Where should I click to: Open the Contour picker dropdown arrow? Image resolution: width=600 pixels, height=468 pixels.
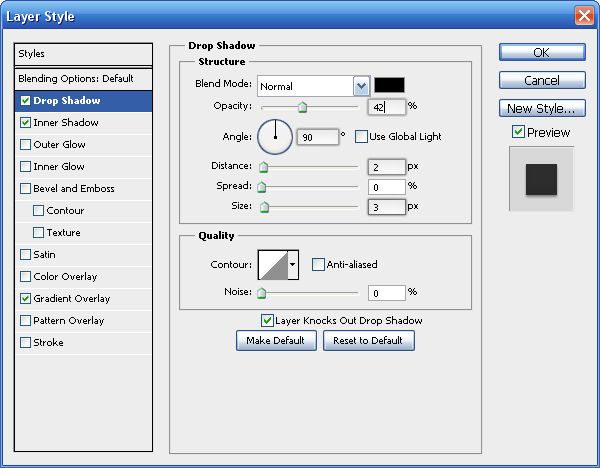(x=293, y=265)
